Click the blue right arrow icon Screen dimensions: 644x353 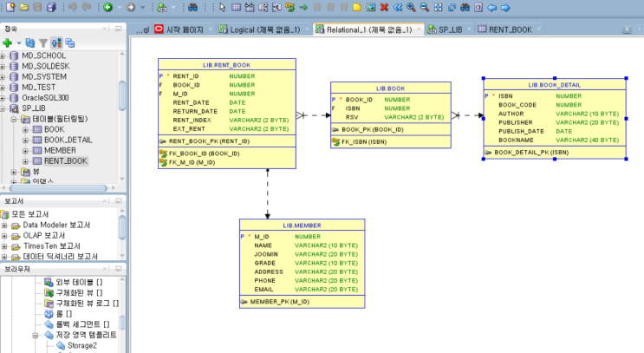(x=505, y=8)
